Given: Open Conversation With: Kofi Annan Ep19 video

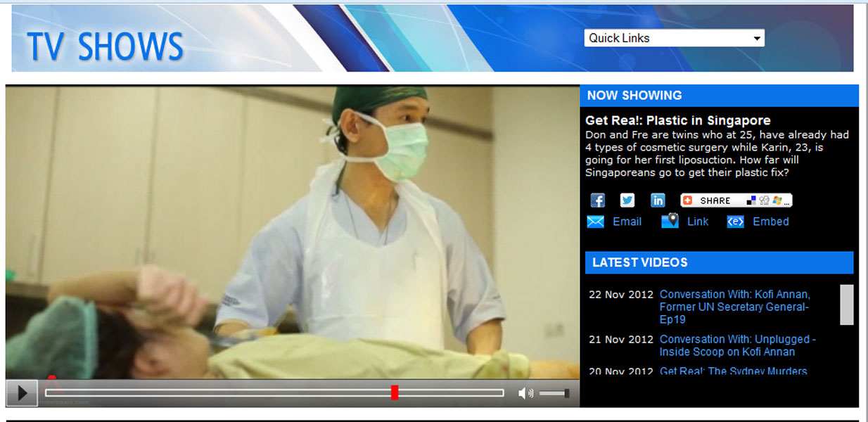Looking at the screenshot, I should 734,307.
